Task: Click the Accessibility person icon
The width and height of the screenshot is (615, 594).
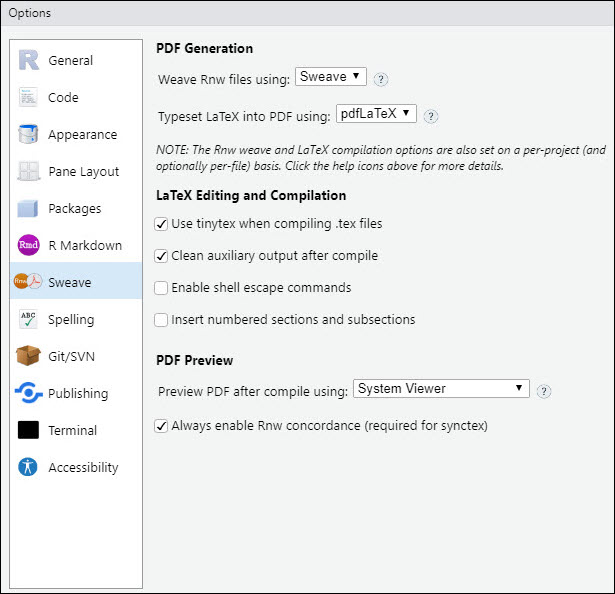Action: pos(29,467)
